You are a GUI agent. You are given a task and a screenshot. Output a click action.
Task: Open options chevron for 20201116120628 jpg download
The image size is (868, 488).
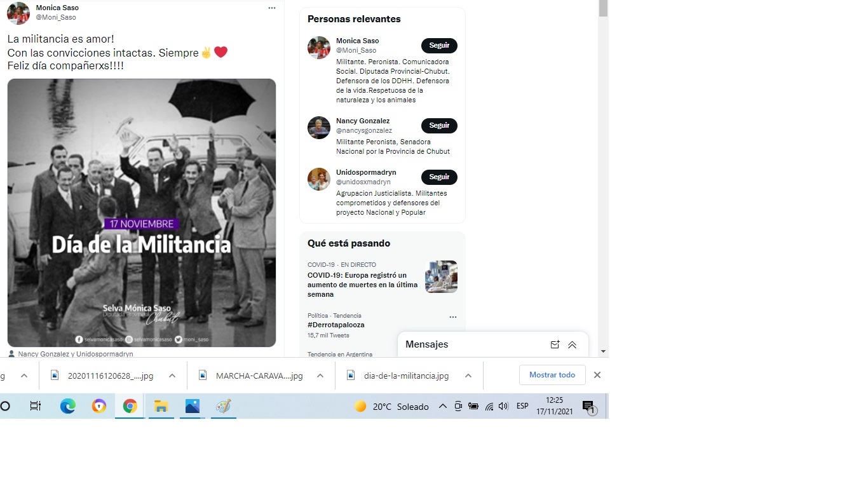(x=172, y=376)
